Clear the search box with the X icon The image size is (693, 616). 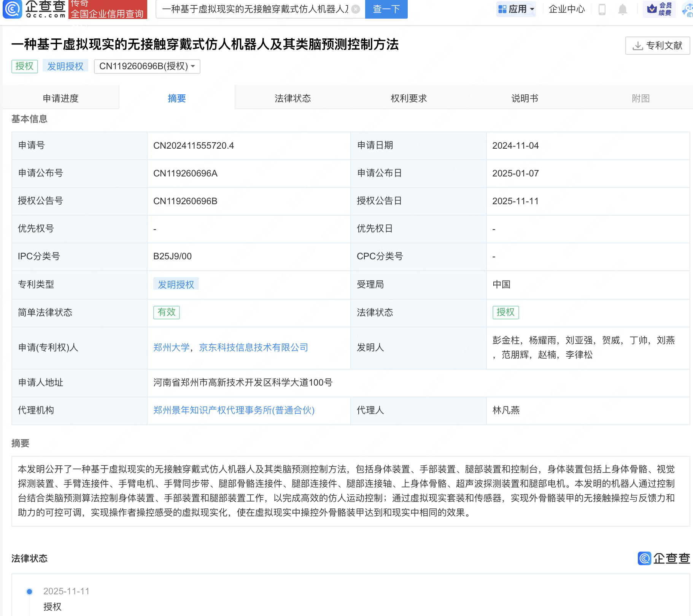(356, 9)
